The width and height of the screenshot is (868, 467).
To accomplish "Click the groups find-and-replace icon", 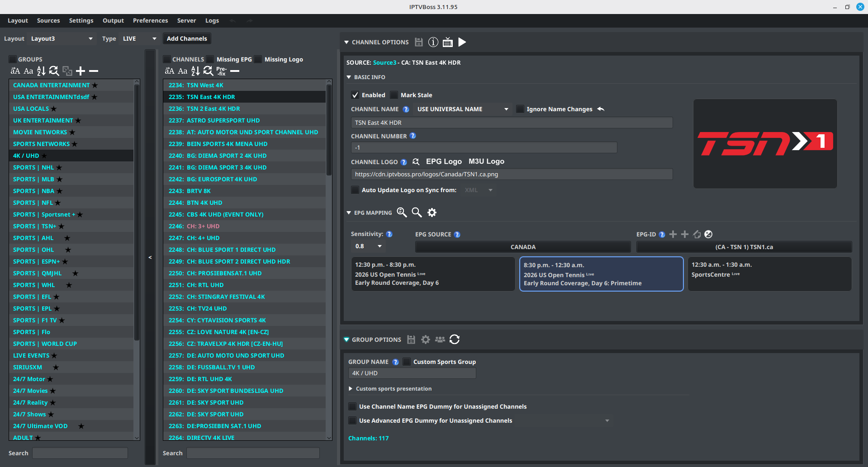I will point(54,71).
